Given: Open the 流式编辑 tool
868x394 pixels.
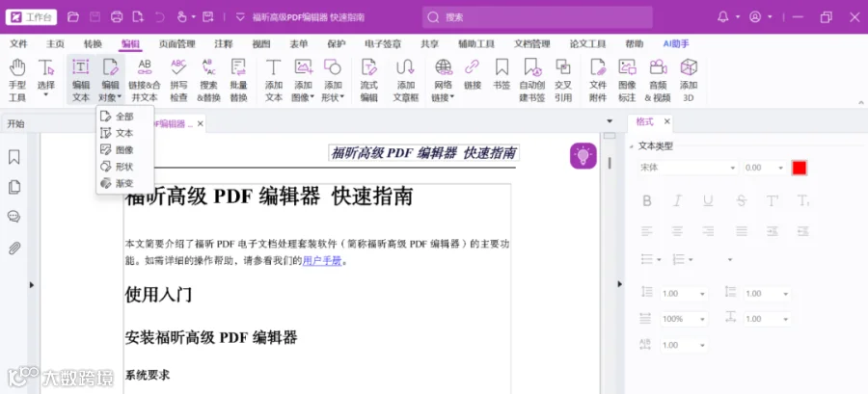Looking at the screenshot, I should [368, 80].
